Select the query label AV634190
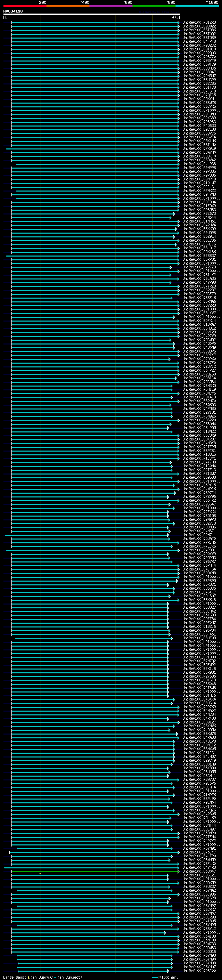This screenshot has height=980, width=222. click(13, 11)
